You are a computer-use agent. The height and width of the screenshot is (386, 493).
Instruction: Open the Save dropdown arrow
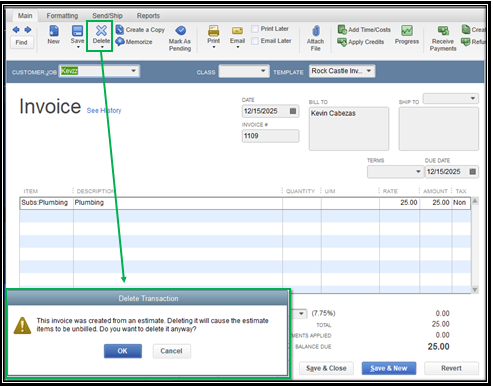point(78,47)
